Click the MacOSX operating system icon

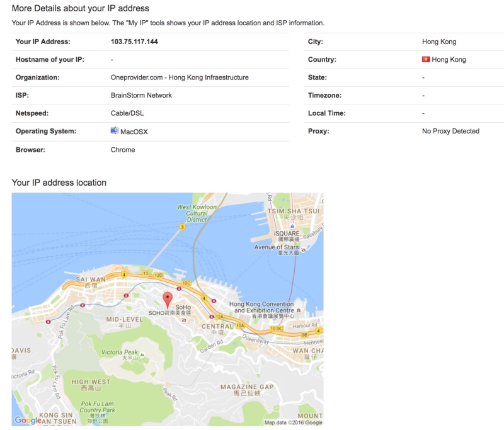(115, 131)
